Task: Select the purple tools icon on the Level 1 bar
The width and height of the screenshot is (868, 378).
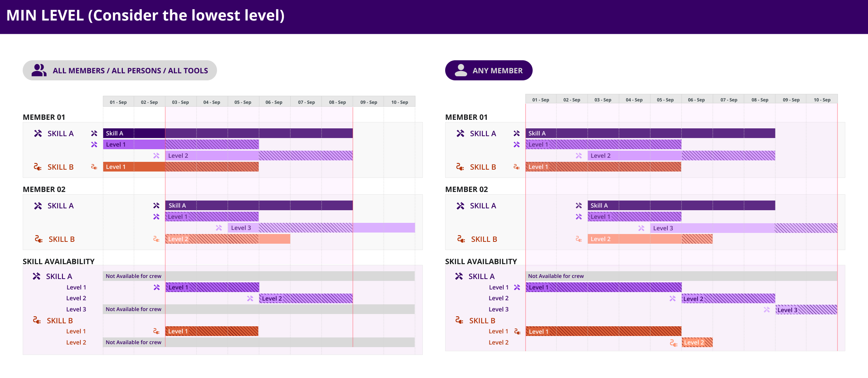Action: [94, 145]
